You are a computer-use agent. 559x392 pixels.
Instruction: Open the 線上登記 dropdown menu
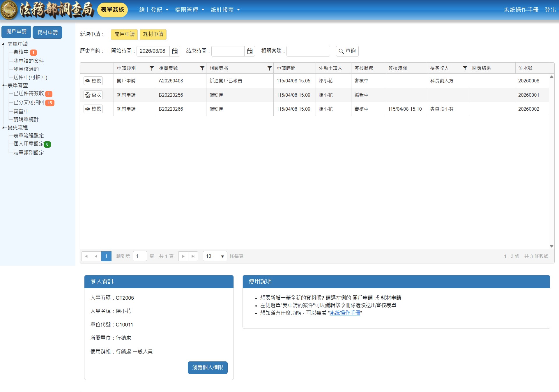tap(154, 10)
